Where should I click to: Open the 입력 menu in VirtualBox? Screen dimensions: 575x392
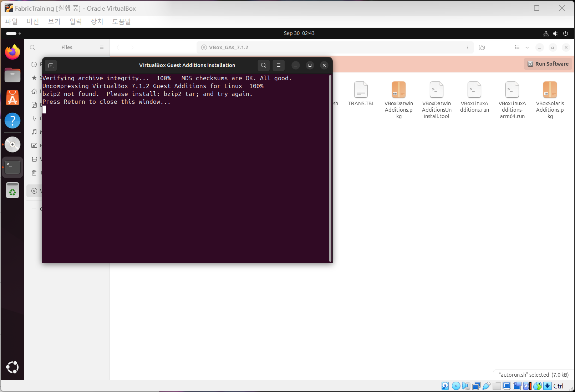[76, 21]
